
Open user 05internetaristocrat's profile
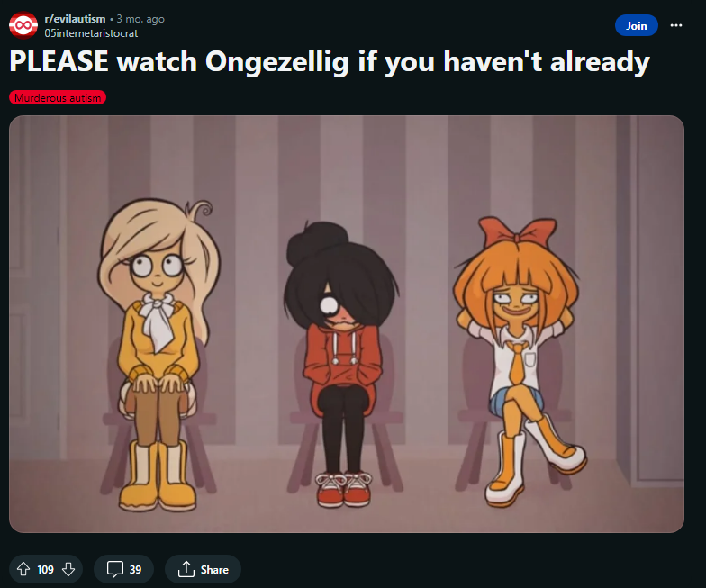pos(91,33)
